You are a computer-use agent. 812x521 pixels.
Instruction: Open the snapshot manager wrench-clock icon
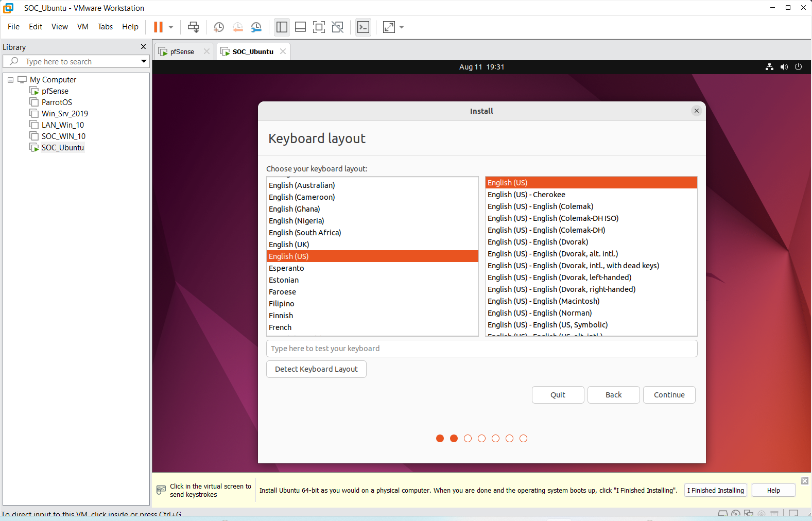pyautogui.click(x=256, y=27)
